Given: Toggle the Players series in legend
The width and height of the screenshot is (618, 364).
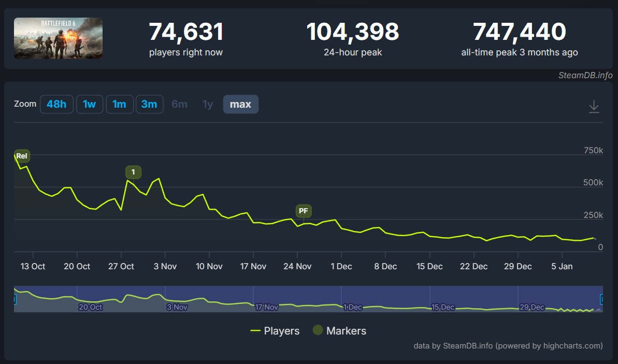Looking at the screenshot, I should click(275, 331).
